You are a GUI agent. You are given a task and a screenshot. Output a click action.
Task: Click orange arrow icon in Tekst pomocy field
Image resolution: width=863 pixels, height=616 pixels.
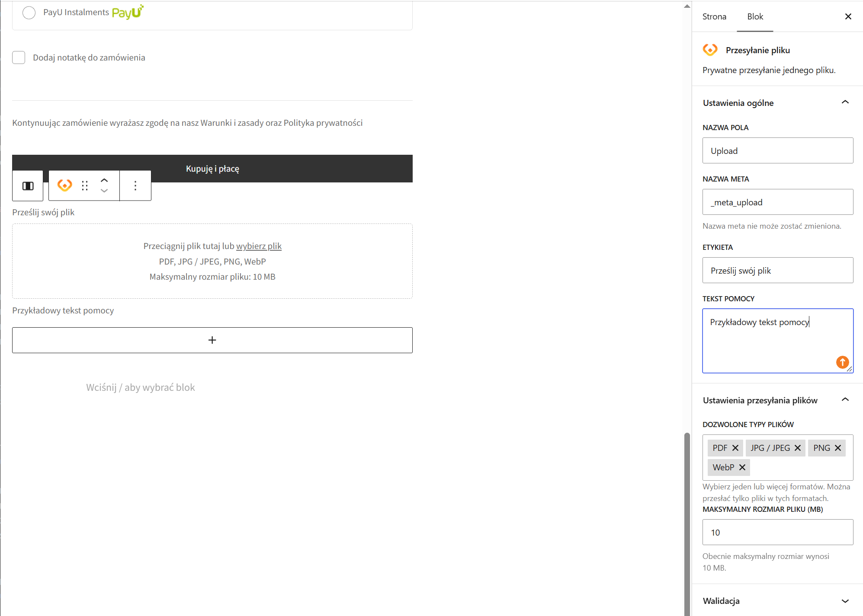pos(842,362)
